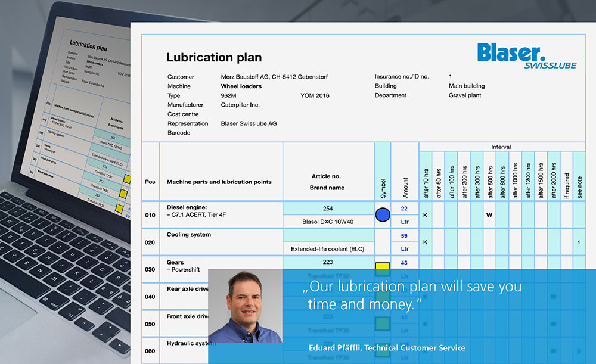Select the 'see note' column header
Image resolution: width=596 pixels, height=364 pixels.
tap(579, 187)
